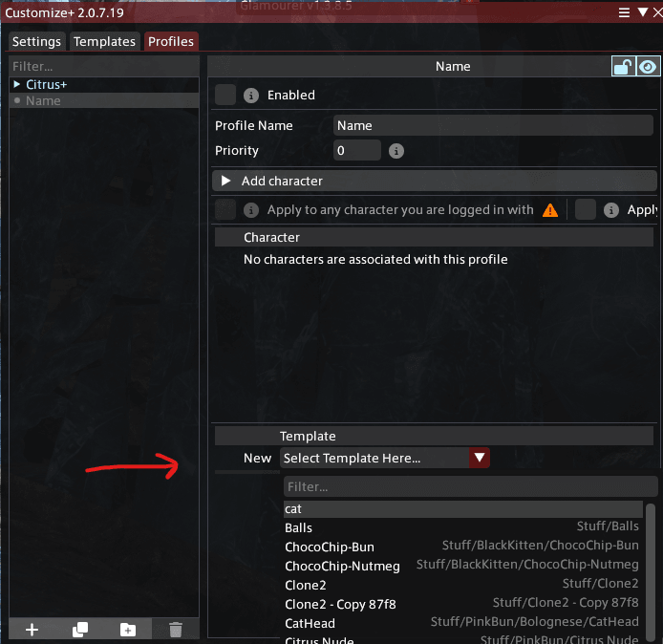Screen dimensions: 663x644
Task: Click the create new folder icon
Action: [x=128, y=630]
